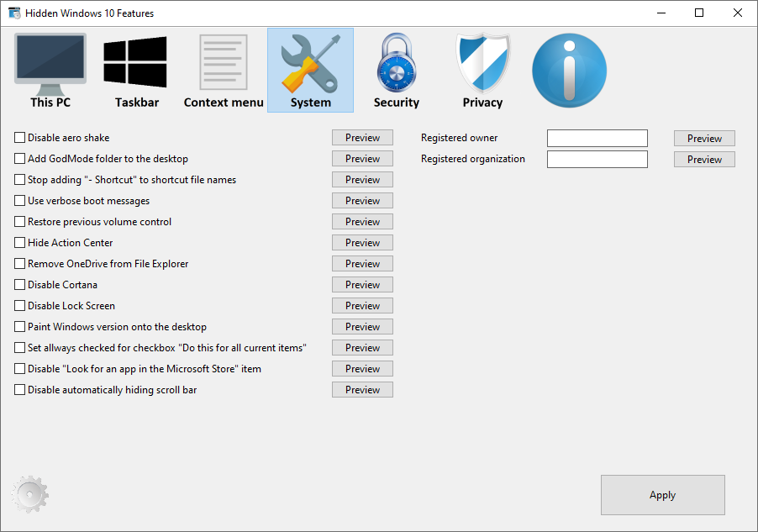Screen dimensions: 758x532
Task: Preview the Disable aero shake tweak
Action: (x=362, y=138)
